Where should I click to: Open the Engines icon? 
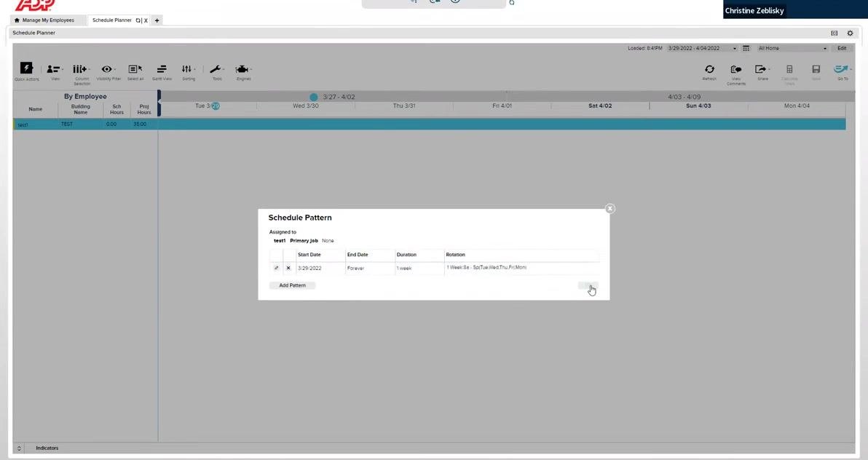point(242,69)
